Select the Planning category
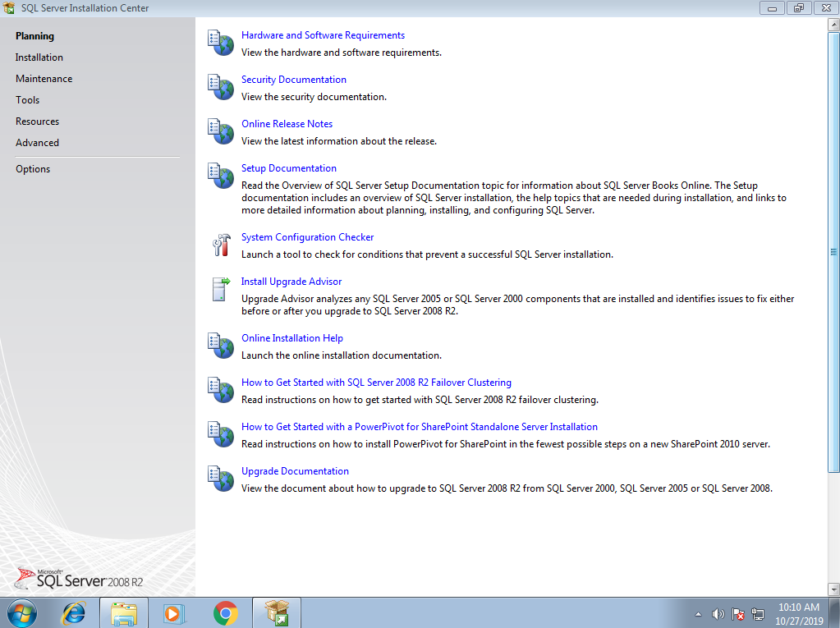This screenshot has height=628, width=840. coord(34,36)
